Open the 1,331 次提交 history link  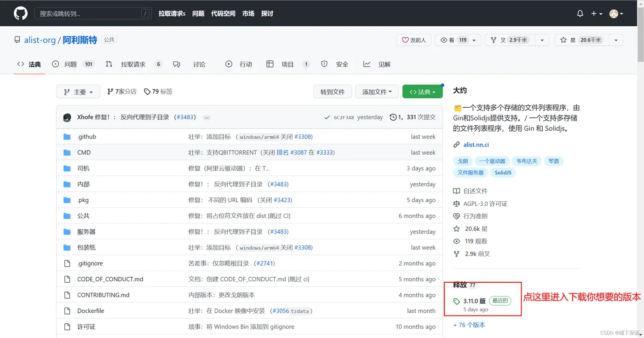coord(413,117)
